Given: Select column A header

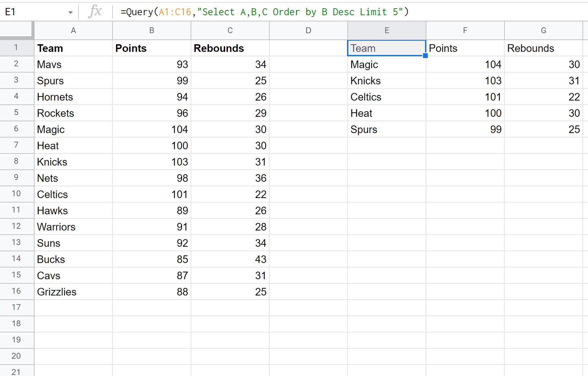Looking at the screenshot, I should click(74, 31).
